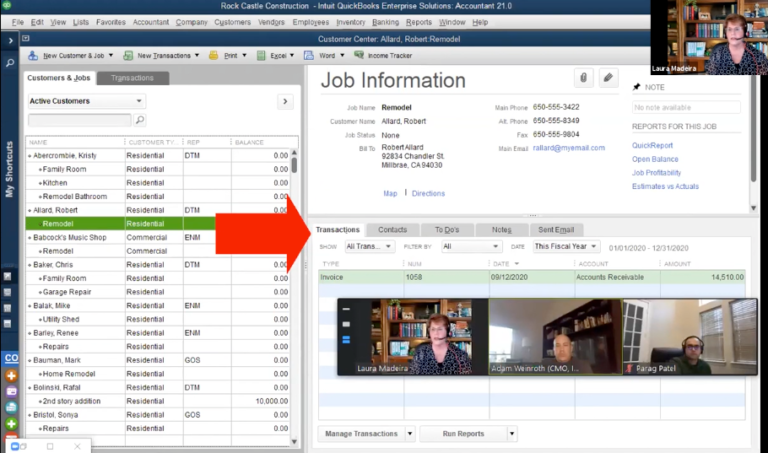Click the Print toolbar icon
768x453 pixels.
pyautogui.click(x=213, y=55)
